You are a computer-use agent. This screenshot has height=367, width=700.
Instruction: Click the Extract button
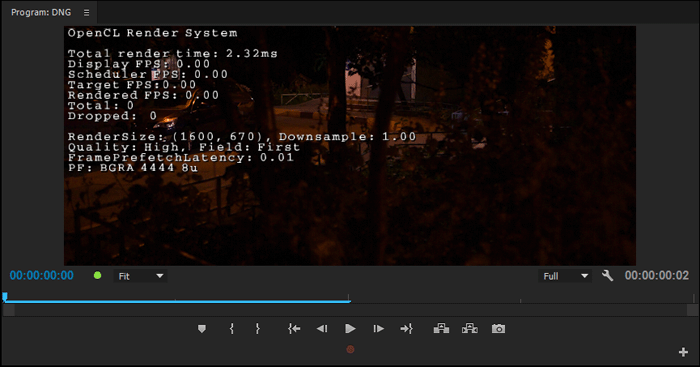(470, 329)
